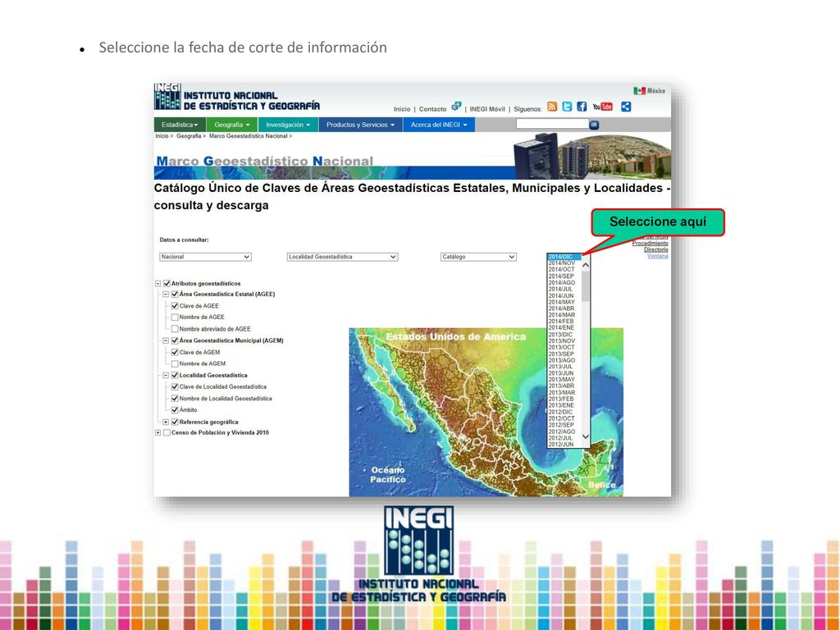840x630 pixels.
Task: Check Censo de Población y Vivienda 2010
Action: pos(167,433)
